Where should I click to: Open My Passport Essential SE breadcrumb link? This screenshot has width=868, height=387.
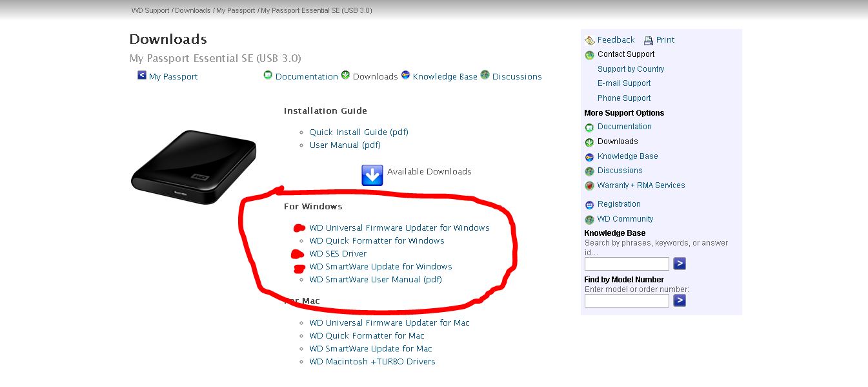(x=316, y=10)
